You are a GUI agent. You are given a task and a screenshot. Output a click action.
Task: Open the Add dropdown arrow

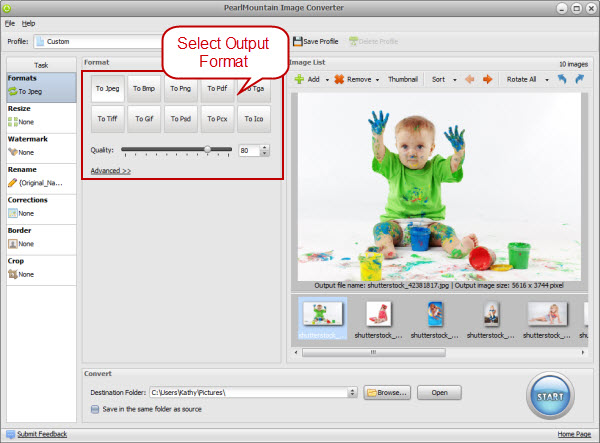327,80
